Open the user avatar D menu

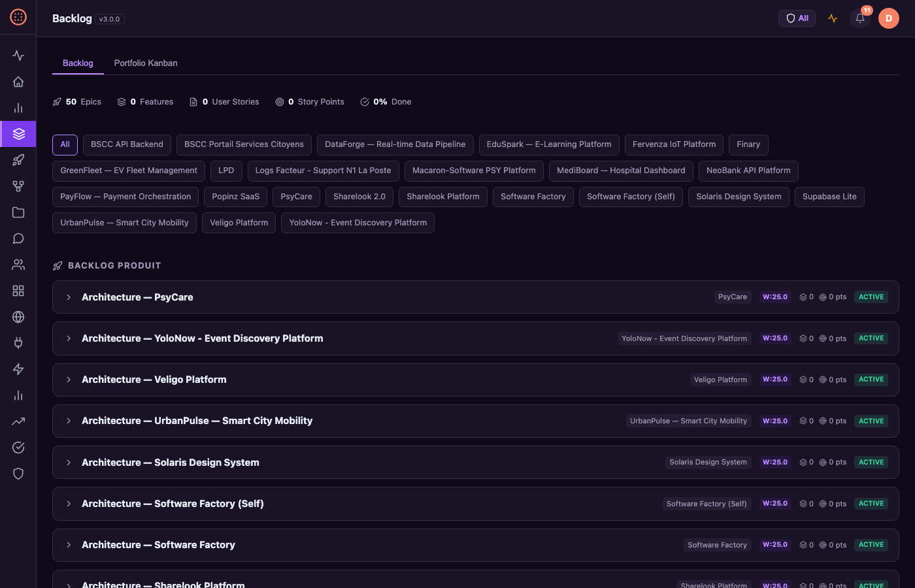point(888,18)
